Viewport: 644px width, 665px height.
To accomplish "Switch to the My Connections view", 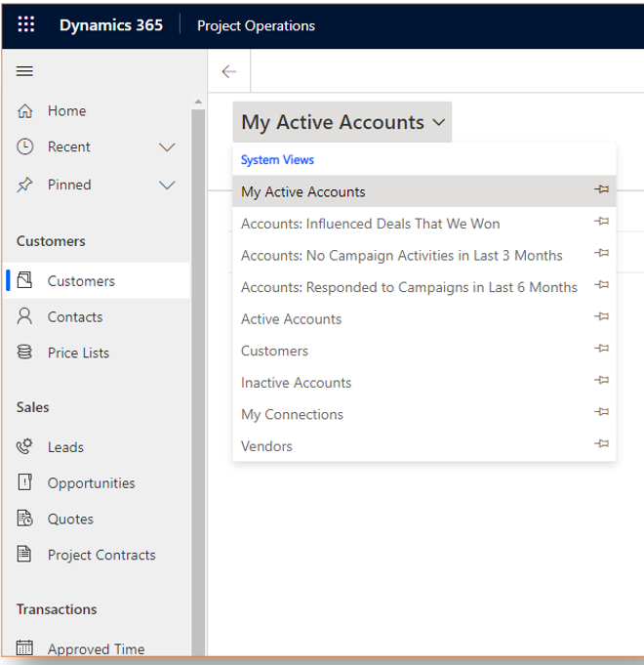I will 424,414.
